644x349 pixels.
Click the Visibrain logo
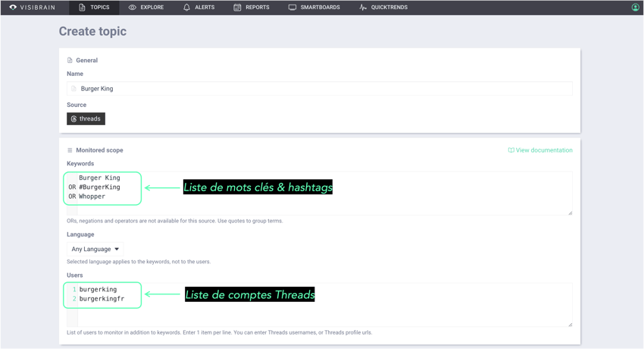pyautogui.click(x=32, y=8)
